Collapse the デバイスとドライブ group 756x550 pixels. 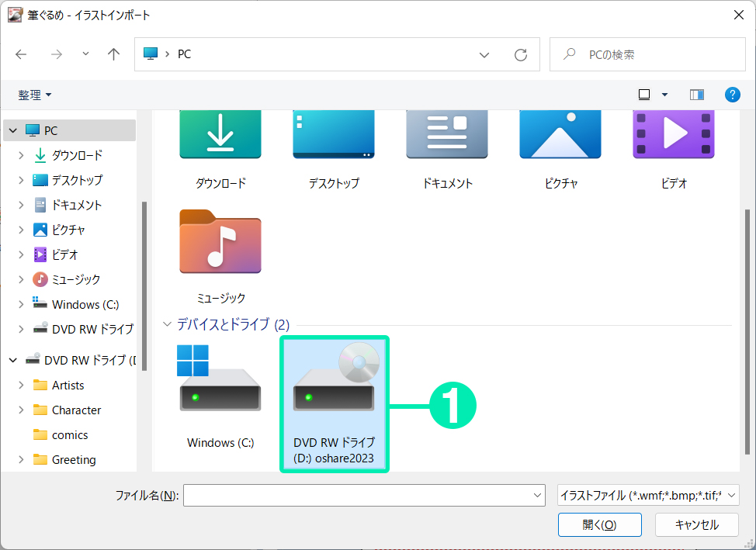pos(167,324)
